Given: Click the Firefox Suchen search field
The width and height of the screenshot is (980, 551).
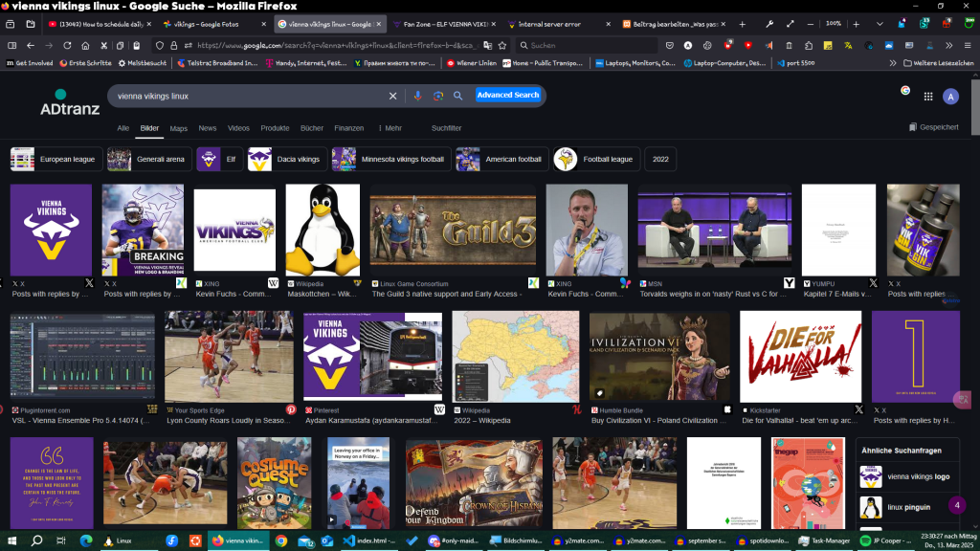Looking at the screenshot, I should pos(587,46).
